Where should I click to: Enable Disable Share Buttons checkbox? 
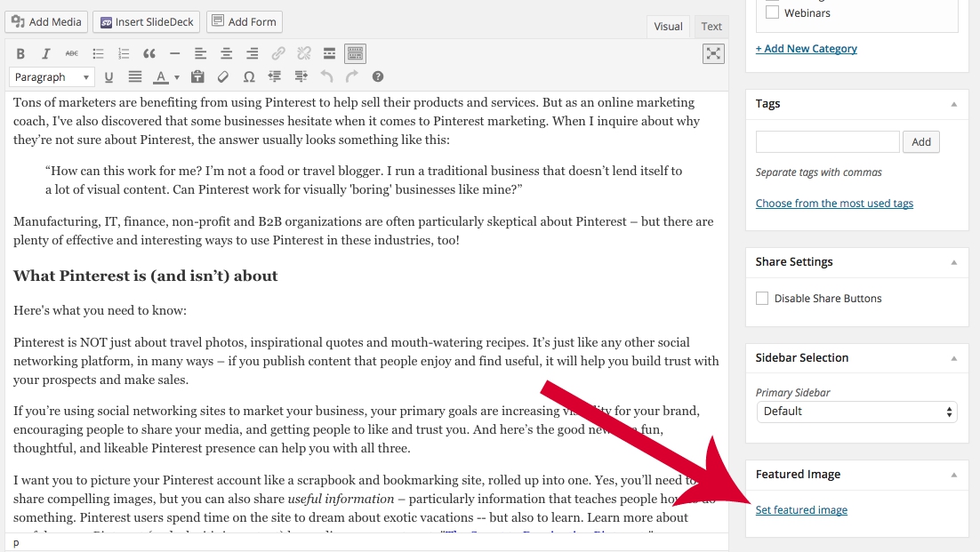(762, 299)
